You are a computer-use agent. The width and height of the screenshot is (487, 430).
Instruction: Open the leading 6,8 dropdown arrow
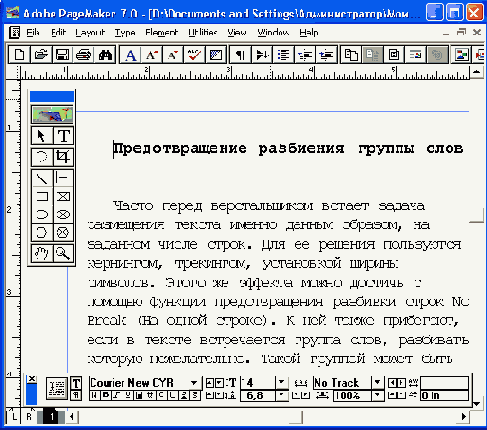(x=282, y=395)
